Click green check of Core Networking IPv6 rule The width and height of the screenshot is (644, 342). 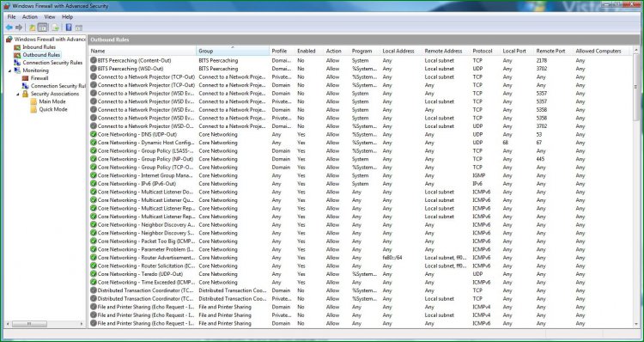pyautogui.click(x=94, y=184)
